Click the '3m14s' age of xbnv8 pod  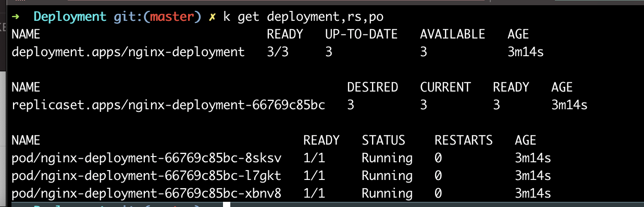[x=533, y=193]
